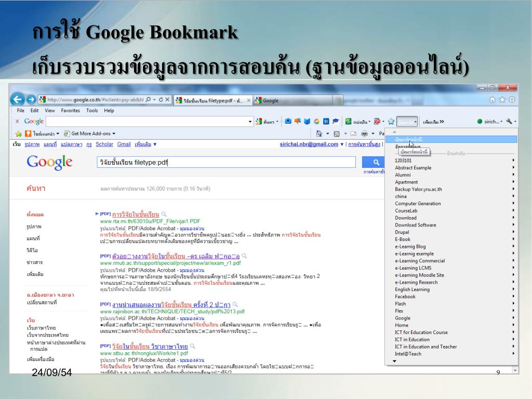Click the Favorites bar add star icon
532x399 pixels.
(x=19, y=134)
